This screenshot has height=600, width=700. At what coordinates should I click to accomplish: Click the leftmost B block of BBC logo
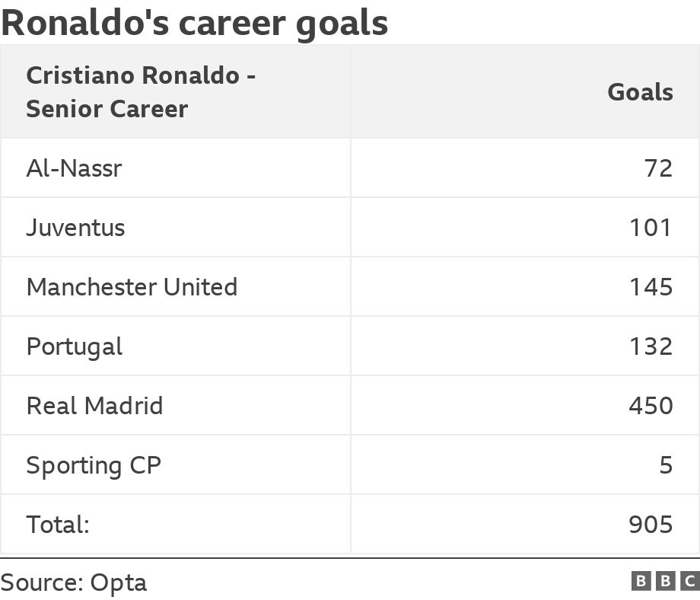pos(641,582)
